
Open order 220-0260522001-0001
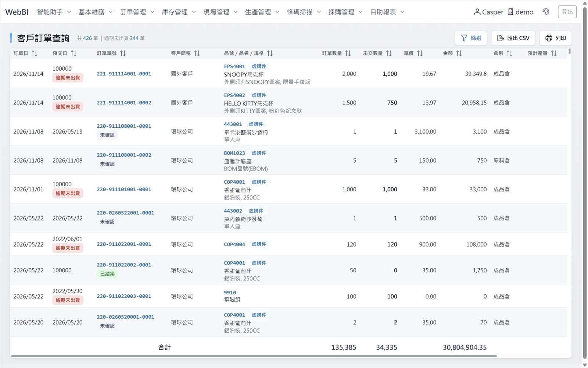125,213
